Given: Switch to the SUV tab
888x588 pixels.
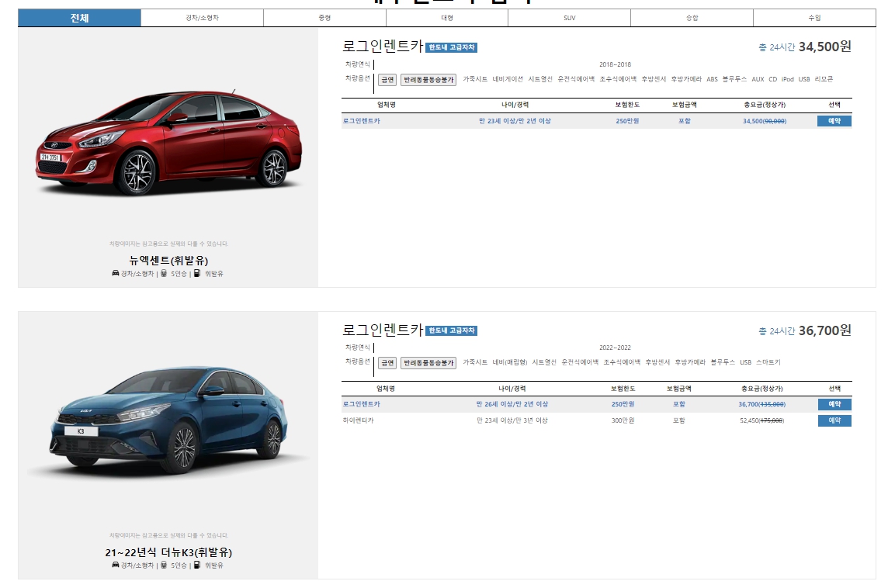Looking at the screenshot, I should tap(569, 18).
